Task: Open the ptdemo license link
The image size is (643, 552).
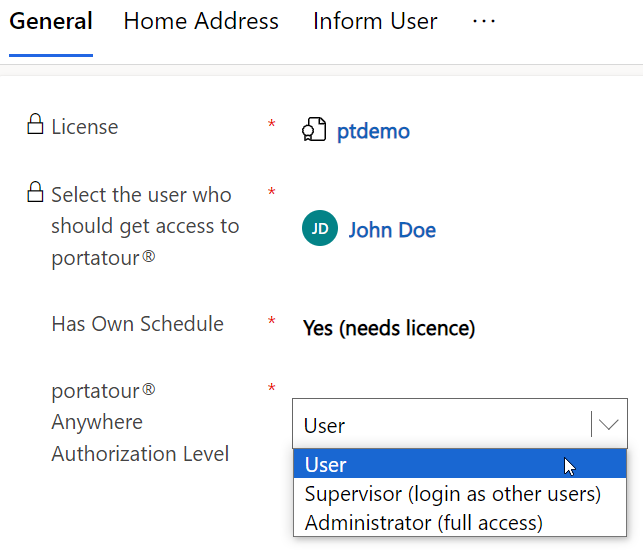Action: click(373, 132)
